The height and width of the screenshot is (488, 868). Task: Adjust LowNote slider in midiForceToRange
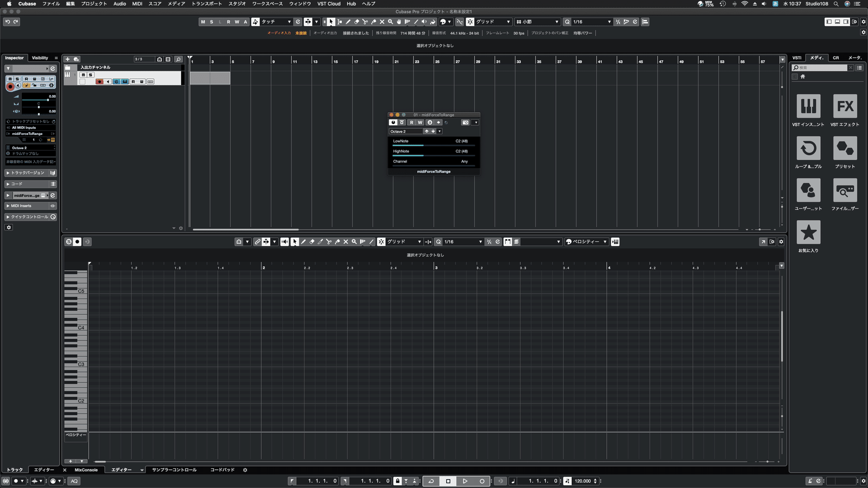point(434,145)
